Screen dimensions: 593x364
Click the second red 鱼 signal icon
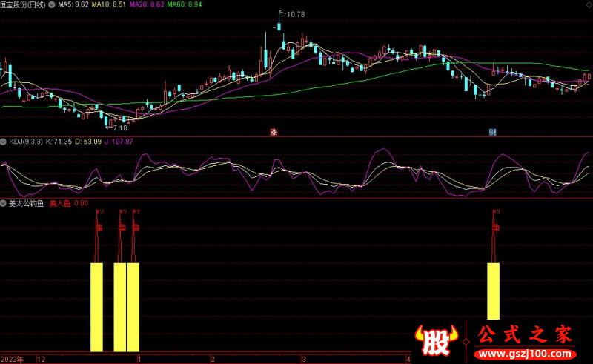(122, 228)
